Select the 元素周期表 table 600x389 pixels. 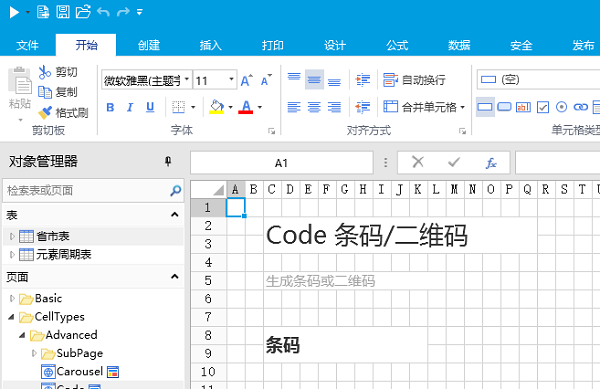point(64,254)
